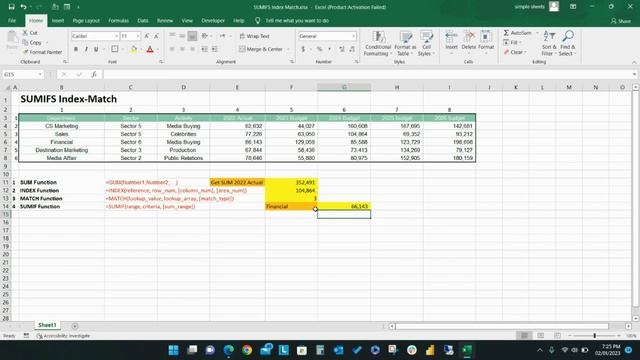Click into the formula bar
640x360 pixels.
tap(367, 74)
